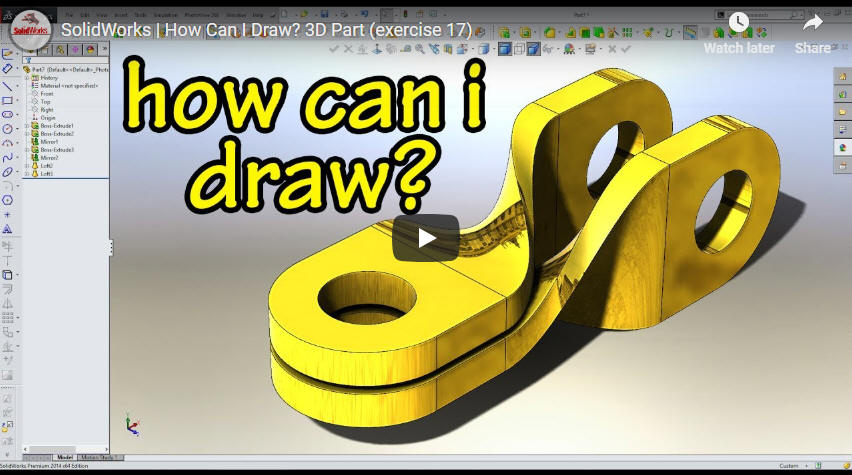Select Material not specified entry
Viewport: 852px width, 475px height.
65,86
